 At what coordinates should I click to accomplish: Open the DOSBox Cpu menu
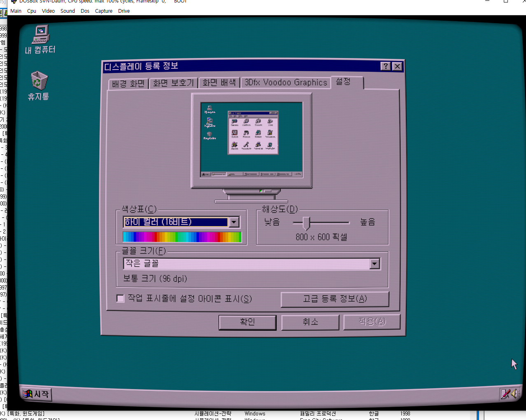click(x=32, y=11)
